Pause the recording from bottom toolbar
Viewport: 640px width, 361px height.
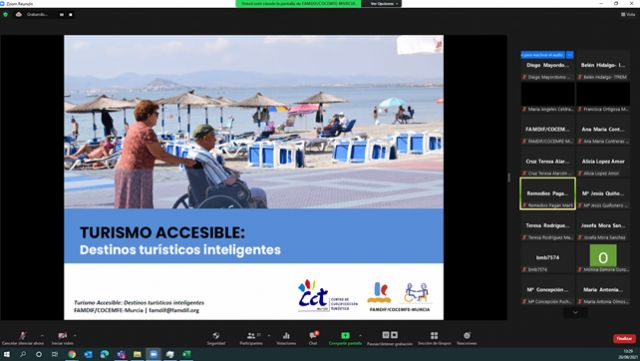pyautogui.click(x=385, y=335)
